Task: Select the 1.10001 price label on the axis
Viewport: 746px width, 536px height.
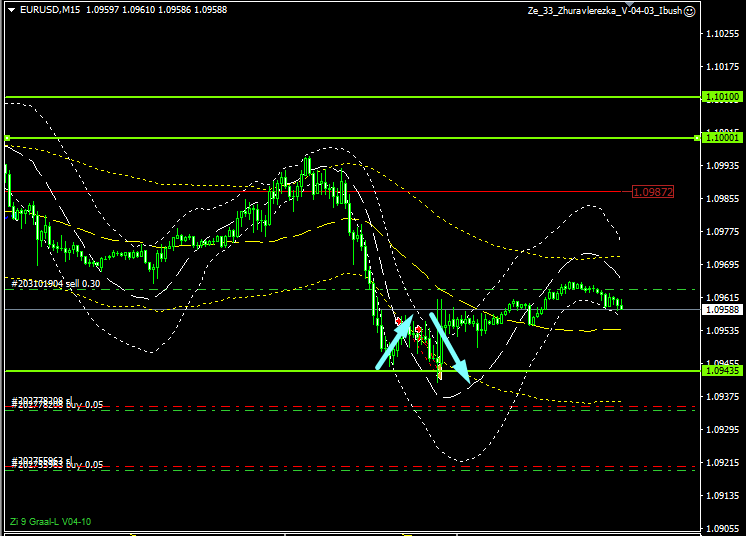Action: 721,138
